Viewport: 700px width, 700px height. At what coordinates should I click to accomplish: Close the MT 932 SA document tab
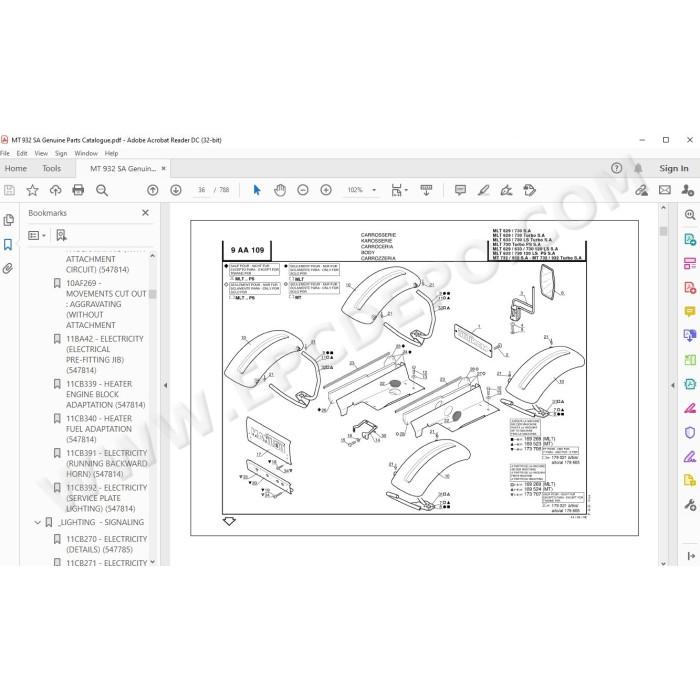(x=163, y=168)
